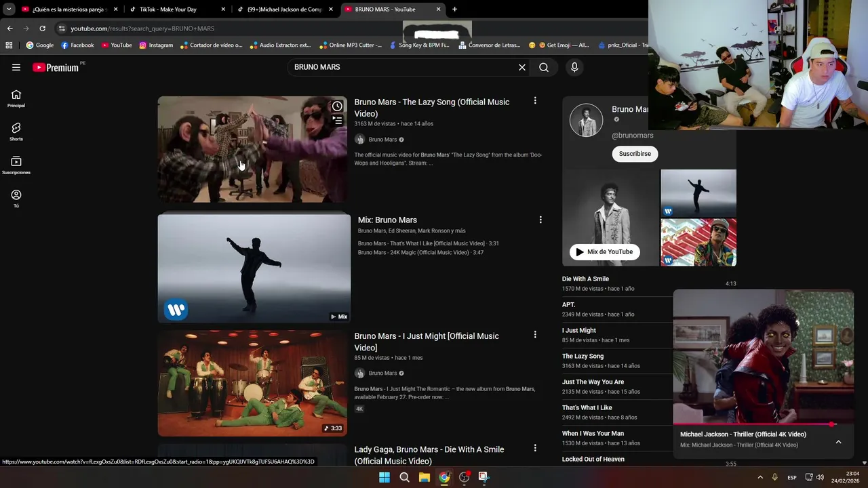Go to Principal home in sidebar
The width and height of the screenshot is (868, 488).
tap(16, 99)
